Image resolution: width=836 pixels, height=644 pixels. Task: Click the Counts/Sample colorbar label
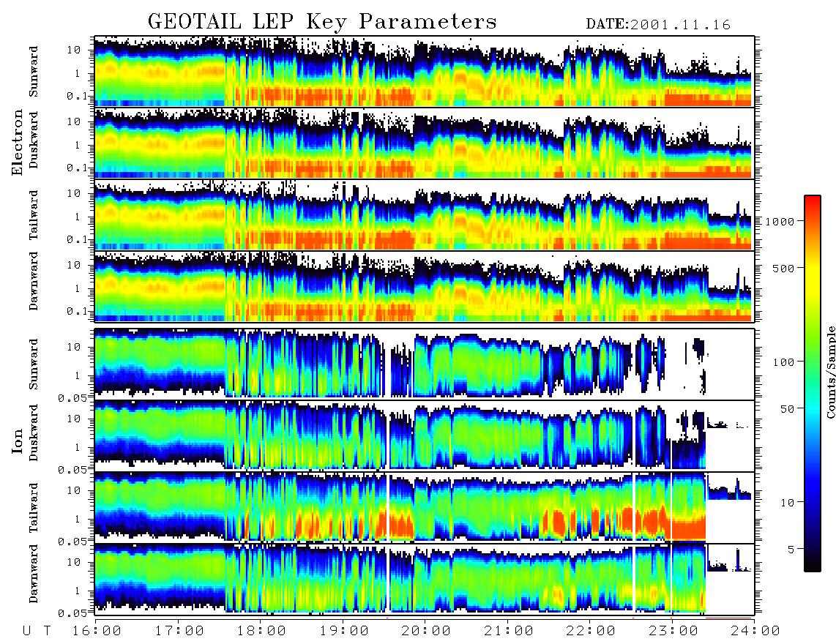(x=830, y=372)
